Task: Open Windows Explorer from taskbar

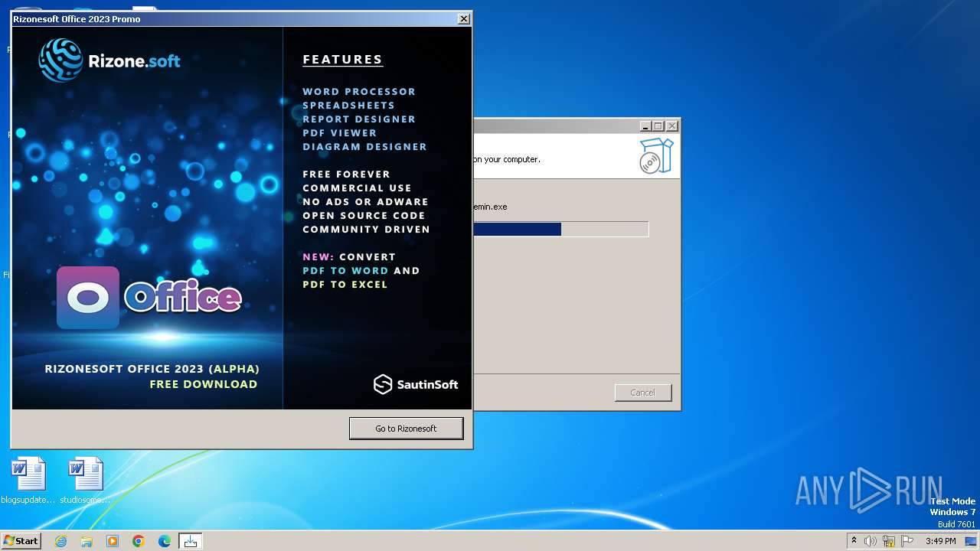Action: point(87,541)
